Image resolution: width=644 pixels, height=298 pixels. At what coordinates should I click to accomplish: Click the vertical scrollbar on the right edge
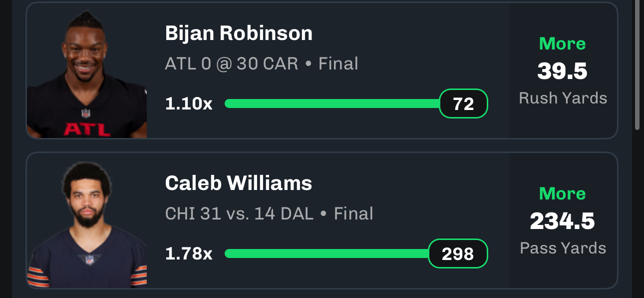[637, 65]
